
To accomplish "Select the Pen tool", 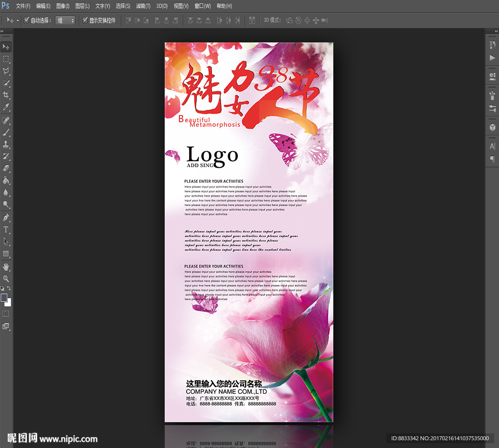I will click(6, 217).
